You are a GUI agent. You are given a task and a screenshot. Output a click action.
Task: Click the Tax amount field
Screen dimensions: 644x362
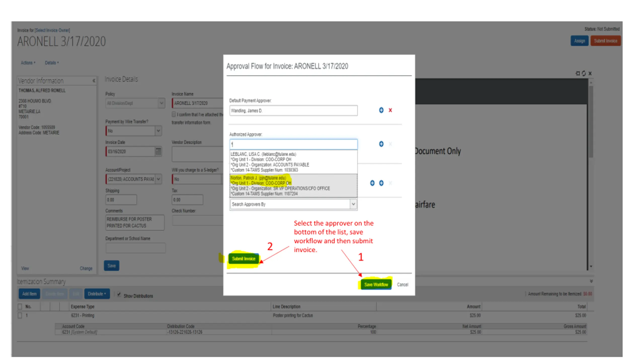pos(187,200)
